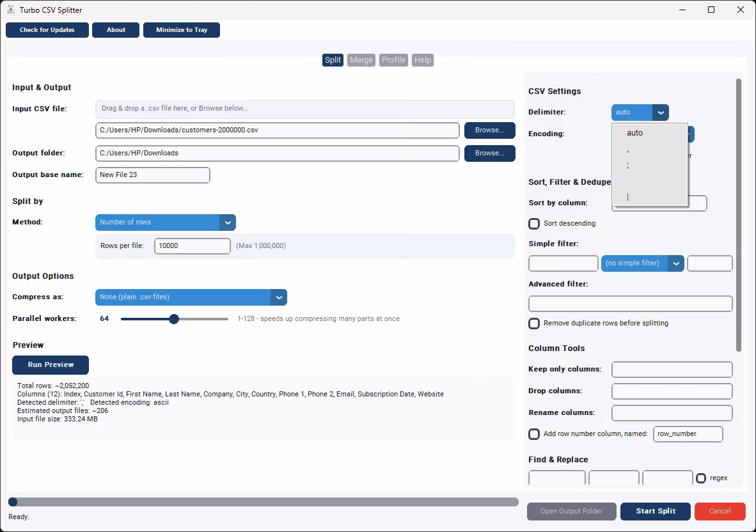Select the pipe delimiter option in the list
This screenshot has height=532, width=756.
[x=649, y=197]
